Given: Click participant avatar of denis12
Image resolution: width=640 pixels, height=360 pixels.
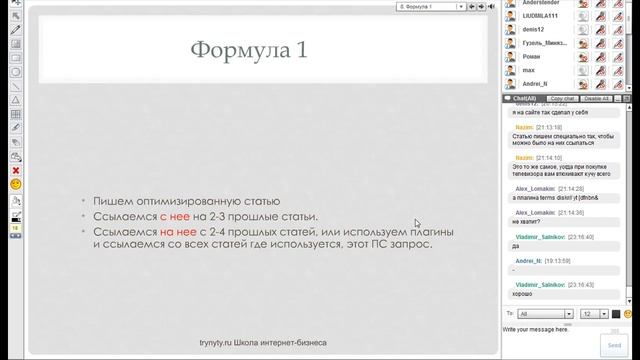Looking at the screenshot, I should pos(510,29).
